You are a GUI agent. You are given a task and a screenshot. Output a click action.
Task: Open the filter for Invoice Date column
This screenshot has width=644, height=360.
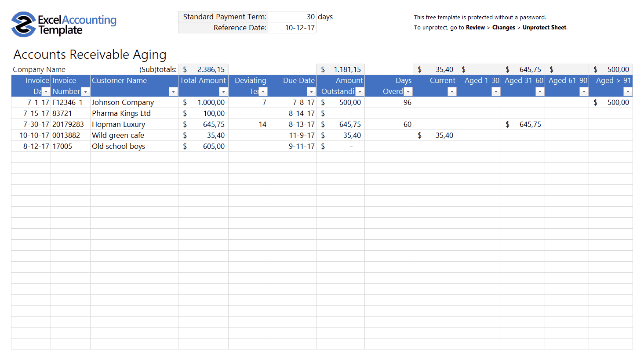[46, 91]
